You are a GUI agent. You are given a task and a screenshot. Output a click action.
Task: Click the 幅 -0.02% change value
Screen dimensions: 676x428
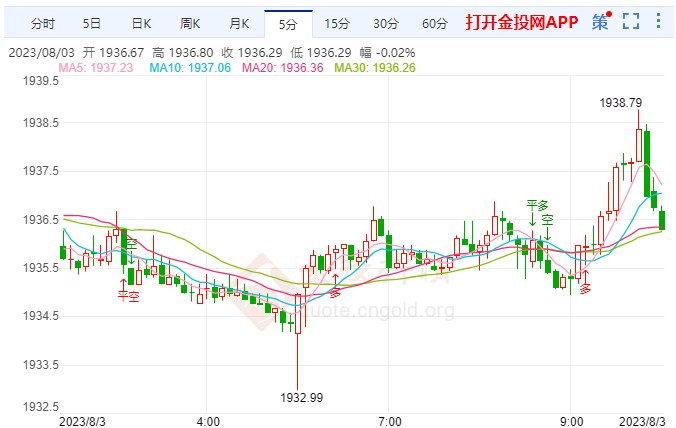coord(387,53)
